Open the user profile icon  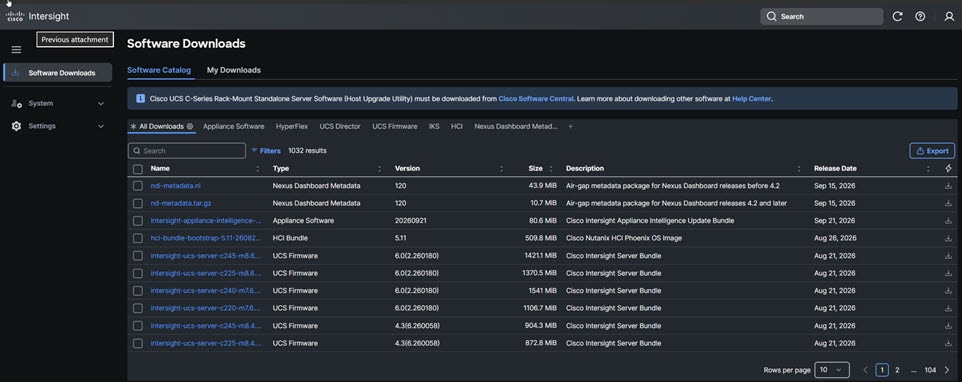[949, 17]
